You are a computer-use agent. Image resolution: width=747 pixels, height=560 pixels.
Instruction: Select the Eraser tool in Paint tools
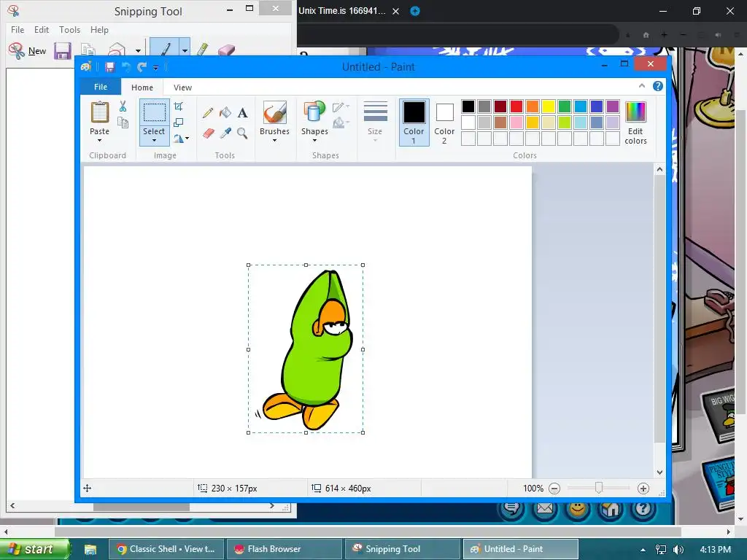coord(208,133)
